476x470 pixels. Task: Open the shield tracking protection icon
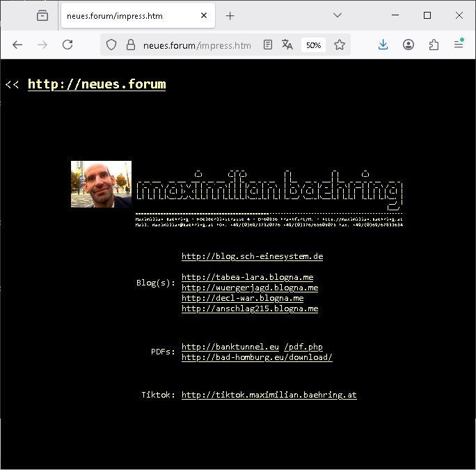coord(111,45)
